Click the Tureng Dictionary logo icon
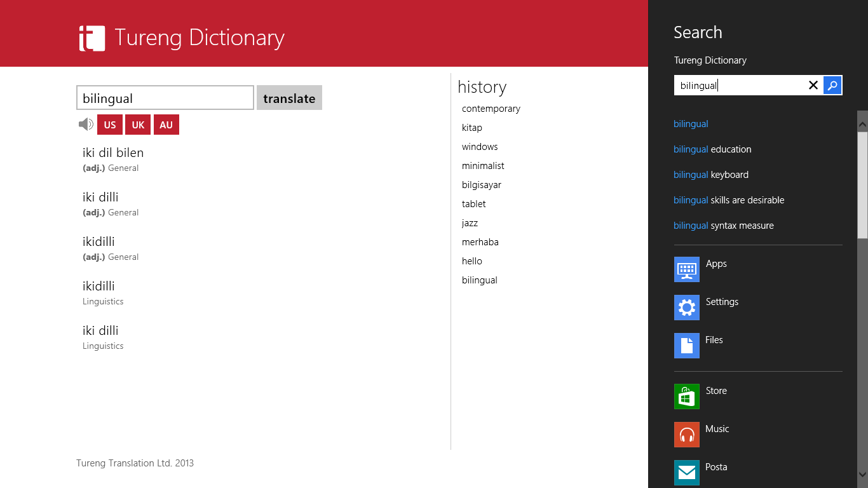This screenshot has width=868, height=488. 92,38
